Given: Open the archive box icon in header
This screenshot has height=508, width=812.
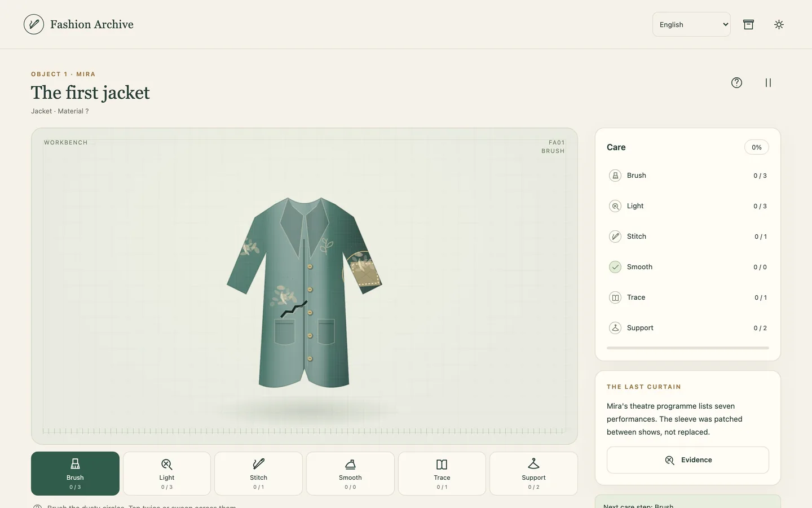Looking at the screenshot, I should pos(748,24).
